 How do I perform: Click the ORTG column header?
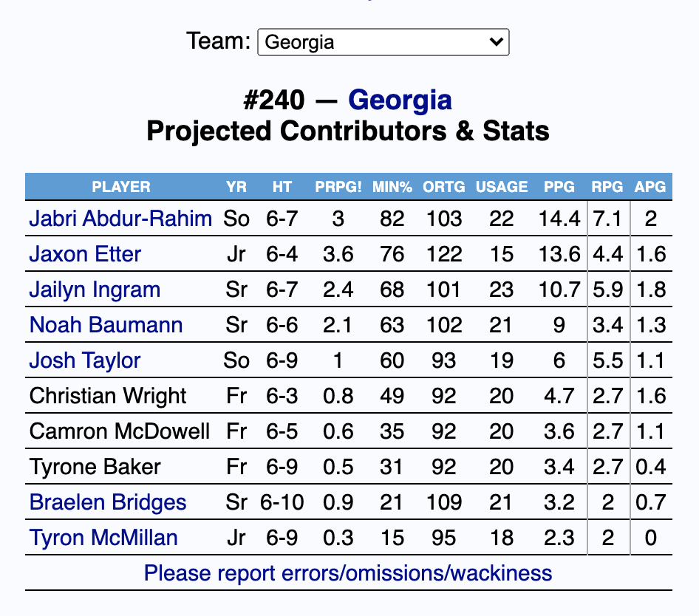pyautogui.click(x=444, y=187)
